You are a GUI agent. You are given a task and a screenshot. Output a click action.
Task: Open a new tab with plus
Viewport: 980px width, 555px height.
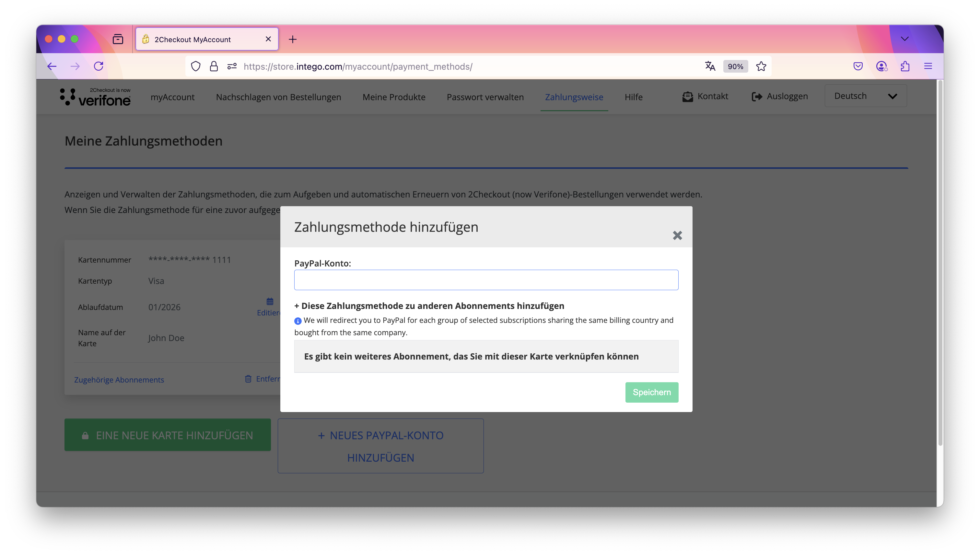(292, 39)
